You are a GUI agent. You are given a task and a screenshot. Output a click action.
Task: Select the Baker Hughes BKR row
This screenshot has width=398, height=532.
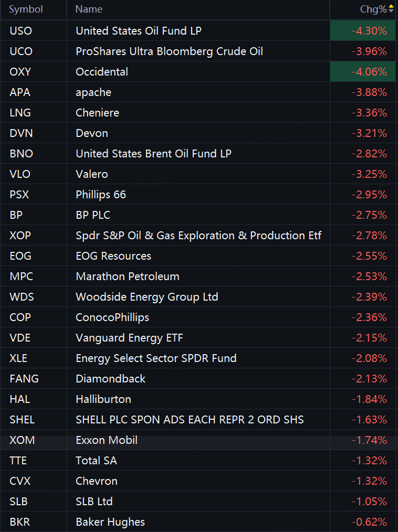pyautogui.click(x=198, y=522)
